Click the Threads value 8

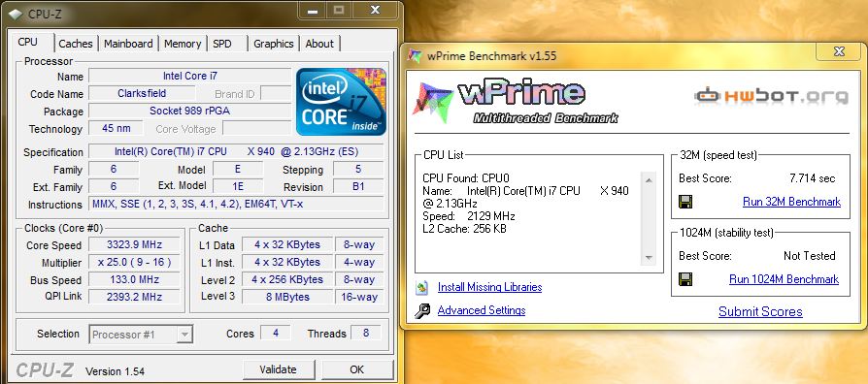coord(365,334)
